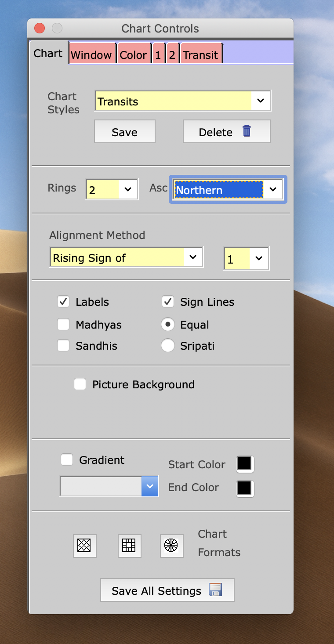The image size is (334, 644).
Task: Enable the Madhyas checkbox
Action: click(63, 325)
